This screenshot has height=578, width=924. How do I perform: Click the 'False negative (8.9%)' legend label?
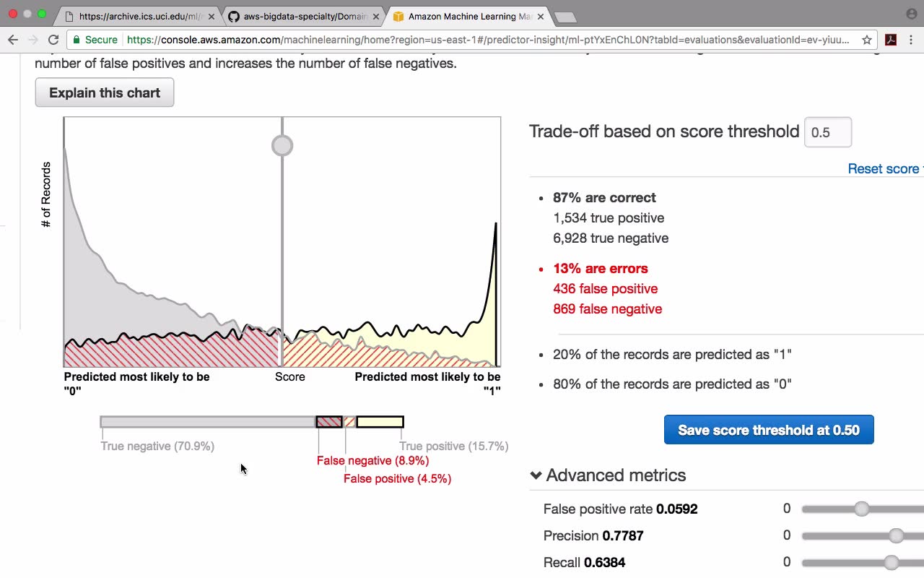(372, 461)
